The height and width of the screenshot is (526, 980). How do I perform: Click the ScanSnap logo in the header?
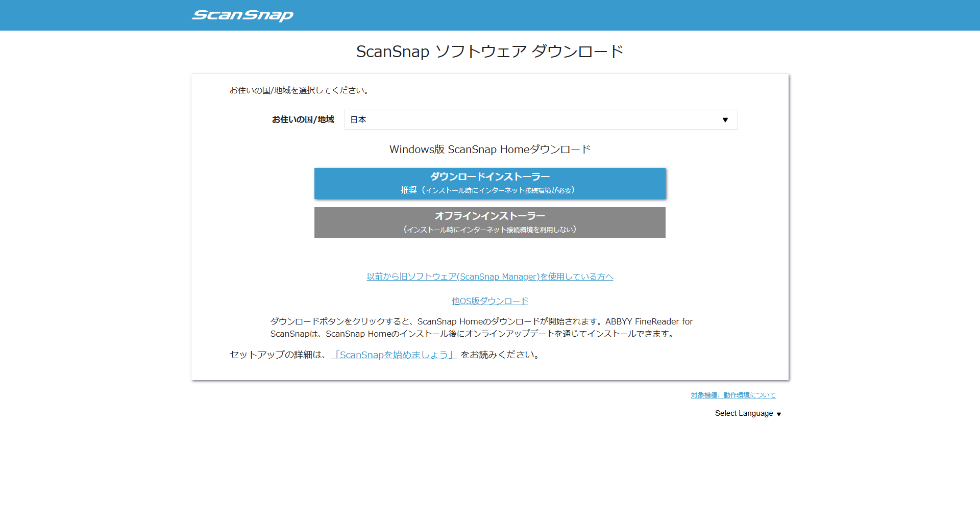click(242, 15)
